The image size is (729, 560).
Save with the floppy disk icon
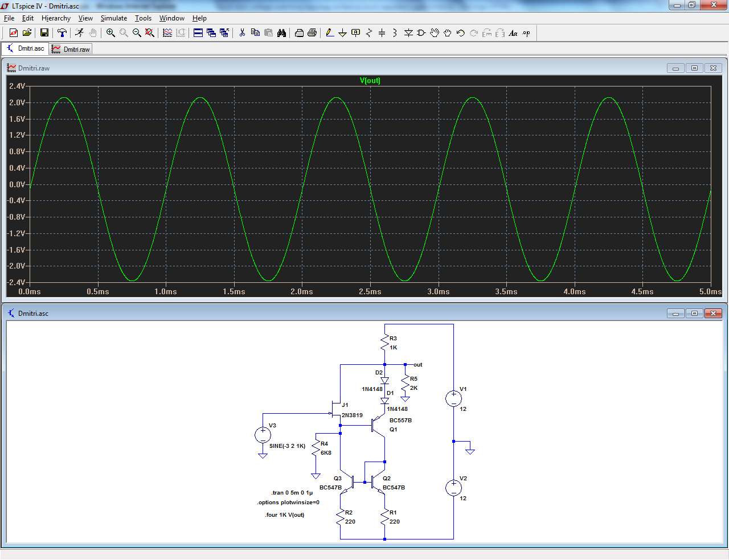[44, 33]
